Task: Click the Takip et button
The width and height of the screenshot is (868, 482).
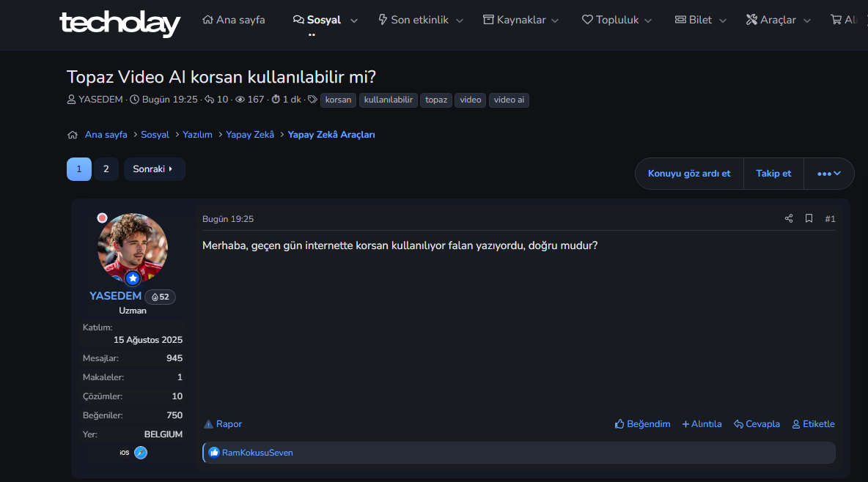Action: [773, 174]
